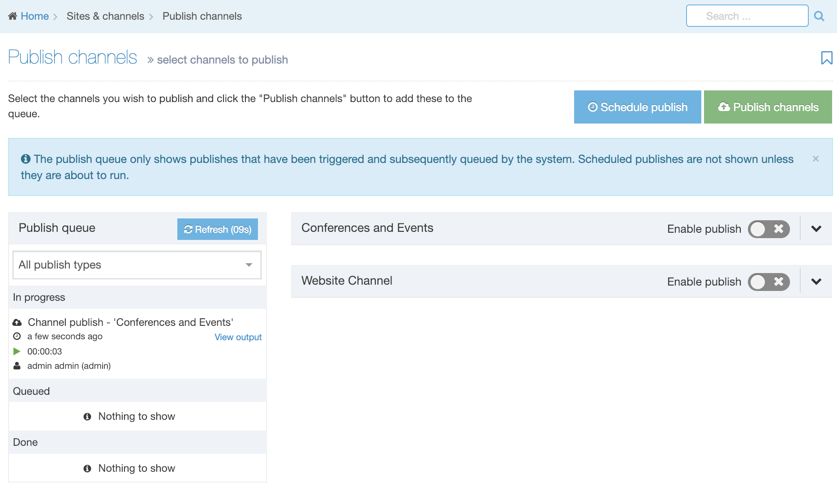837x504 pixels.
Task: Click the green play triangle in the publish queue
Action: 17,351
